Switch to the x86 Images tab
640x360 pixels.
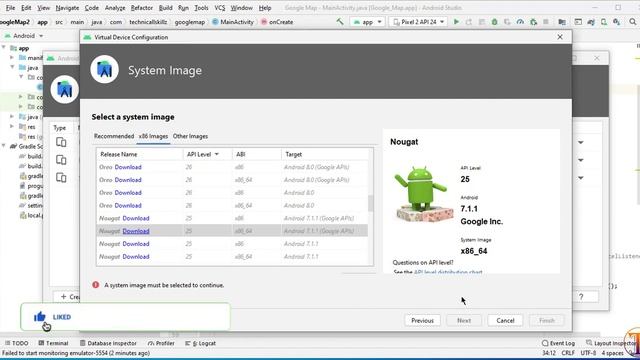pyautogui.click(x=153, y=136)
